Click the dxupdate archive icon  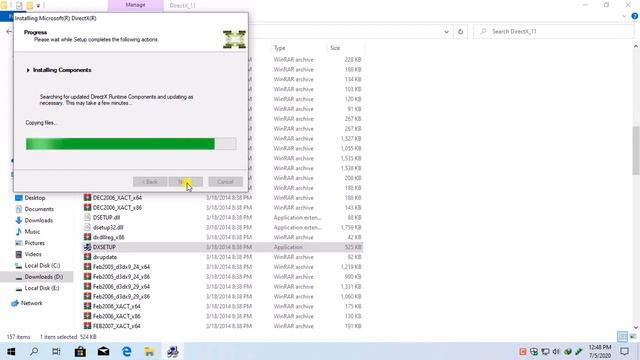pos(87,257)
